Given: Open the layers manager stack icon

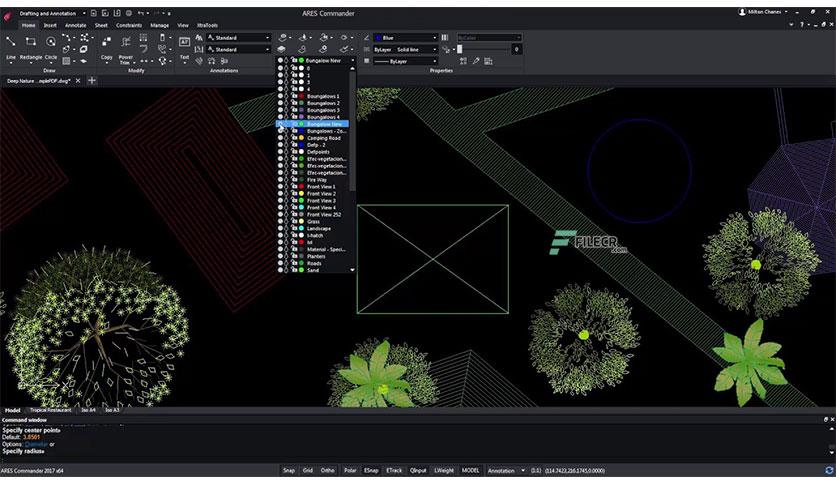Looking at the screenshot, I should point(281,49).
